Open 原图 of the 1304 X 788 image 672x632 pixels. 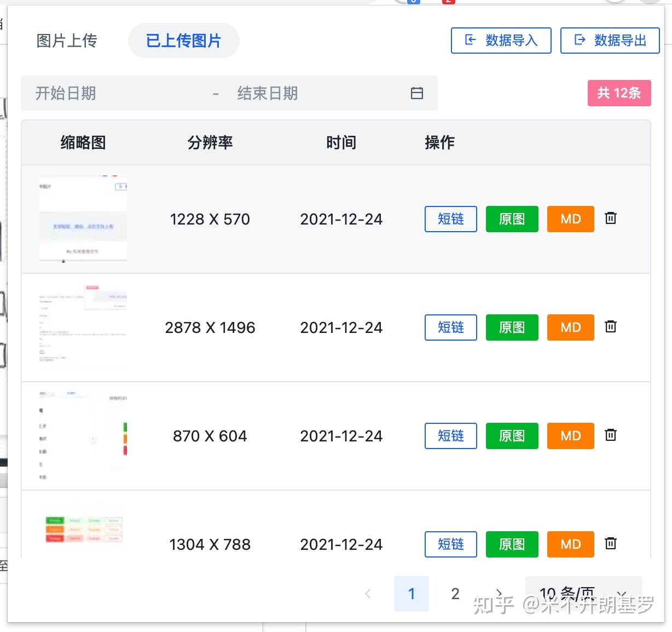click(512, 544)
